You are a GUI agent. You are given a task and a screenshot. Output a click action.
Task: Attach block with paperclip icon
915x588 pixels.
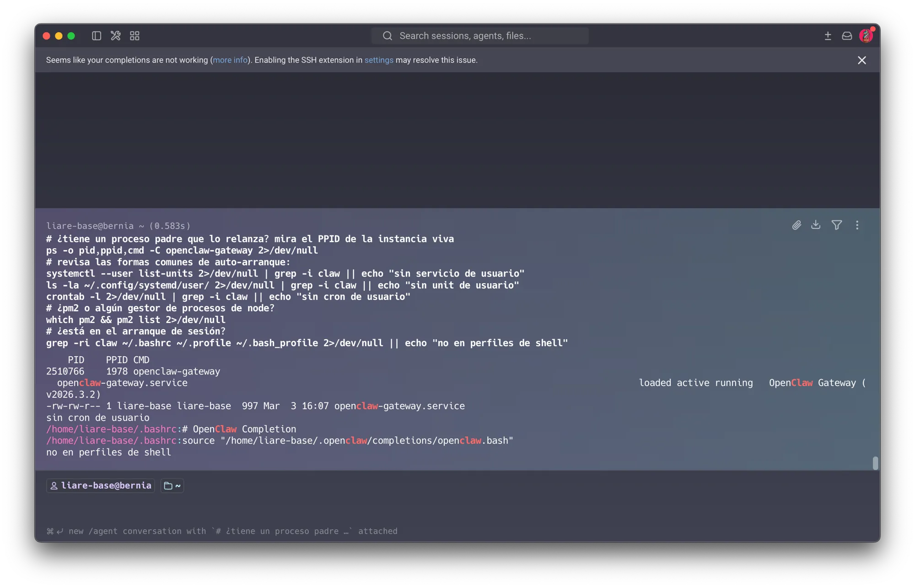coord(797,225)
